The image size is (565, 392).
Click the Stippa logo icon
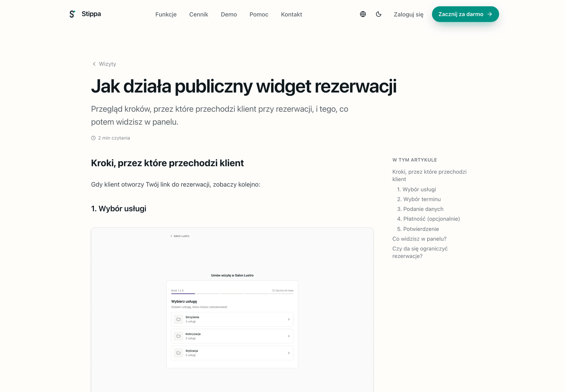coord(72,14)
